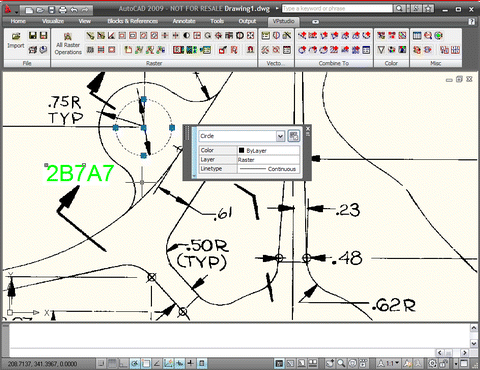Click the Color ByLayer property value
The image size is (480, 370).
tap(268, 150)
